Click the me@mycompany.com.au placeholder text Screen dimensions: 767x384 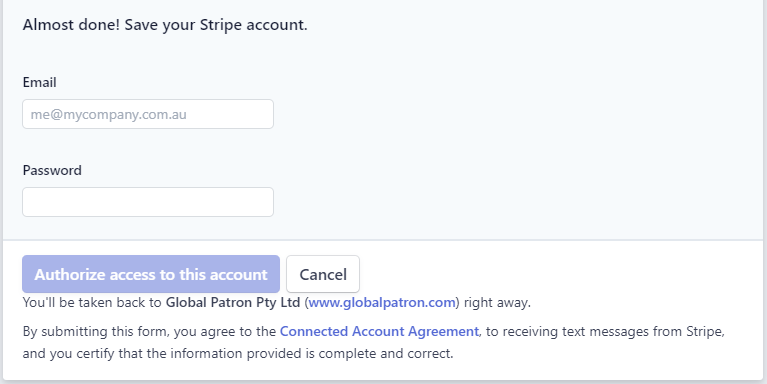109,114
